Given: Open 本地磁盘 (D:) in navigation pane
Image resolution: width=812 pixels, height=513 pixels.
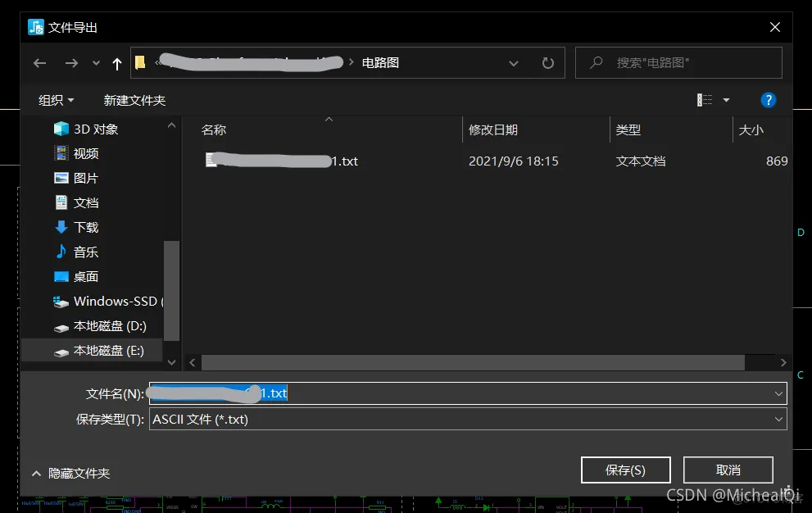Looking at the screenshot, I should tap(100, 326).
